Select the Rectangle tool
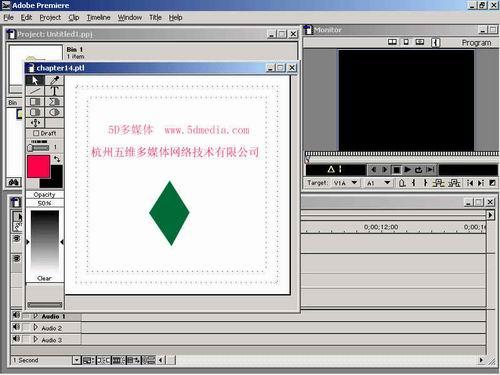Image resolution: width=500 pixels, height=375 pixels. pyautogui.click(x=35, y=102)
